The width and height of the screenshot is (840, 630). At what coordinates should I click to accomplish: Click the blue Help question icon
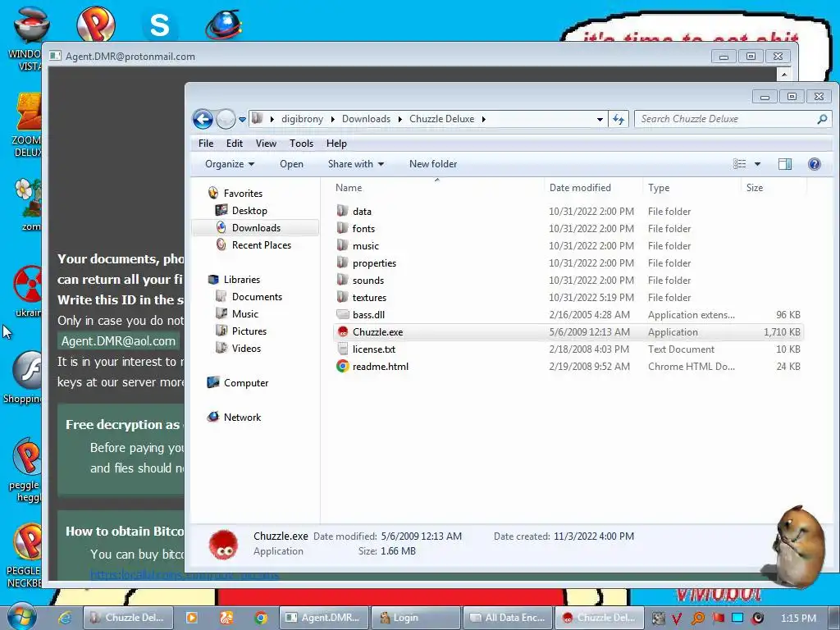pos(815,164)
